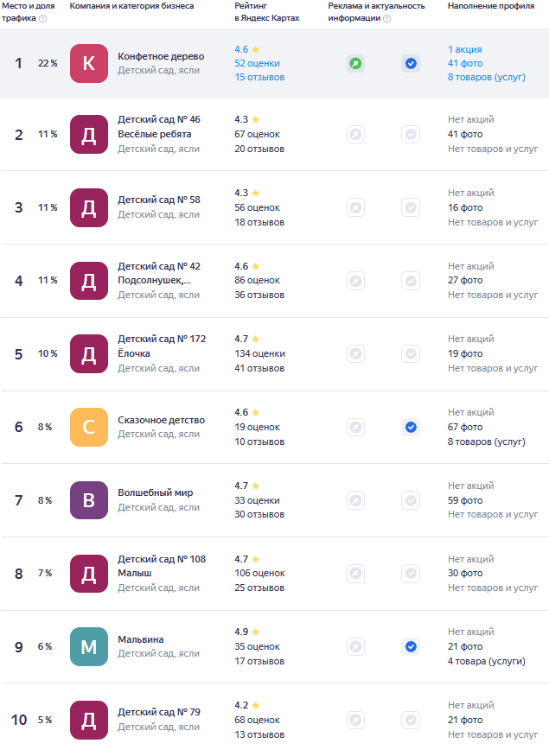The width and height of the screenshot is (549, 756).
Task: Click '36 отзывов' in the Подсолнушек row
Action: pyautogui.click(x=259, y=295)
